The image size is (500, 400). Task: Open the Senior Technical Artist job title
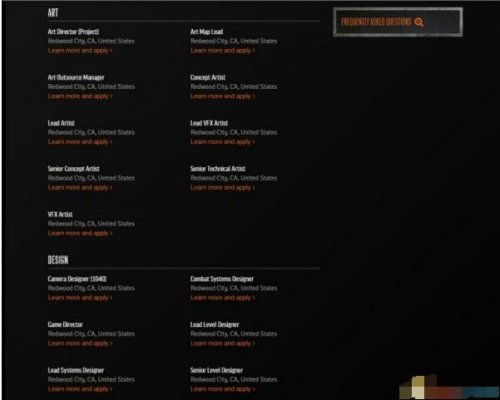pos(218,169)
